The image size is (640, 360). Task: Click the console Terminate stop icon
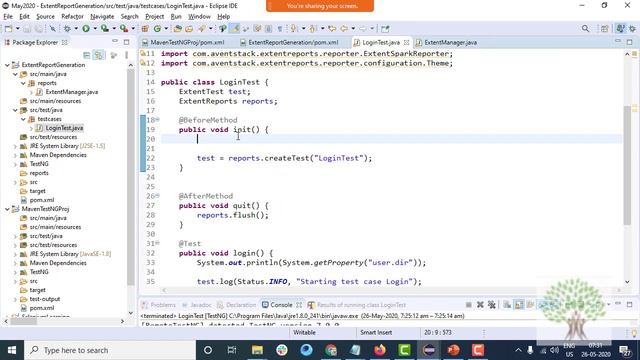(x=469, y=304)
